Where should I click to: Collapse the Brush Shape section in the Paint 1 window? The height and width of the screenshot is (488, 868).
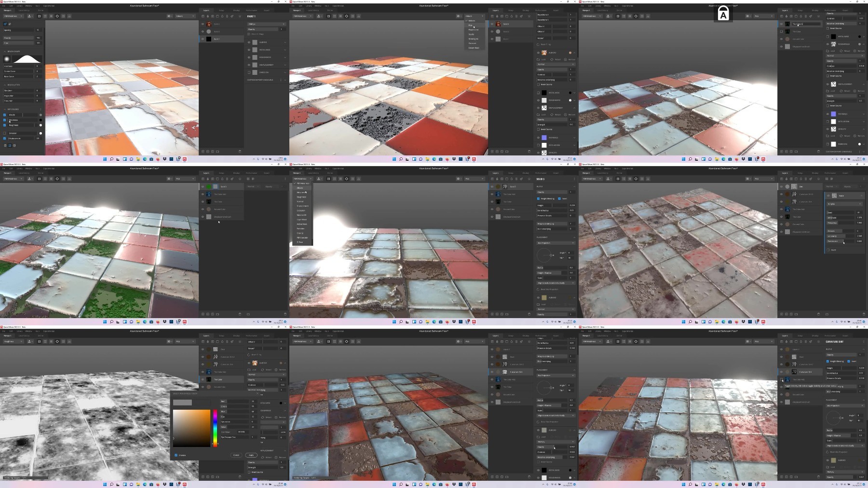(x=5, y=51)
